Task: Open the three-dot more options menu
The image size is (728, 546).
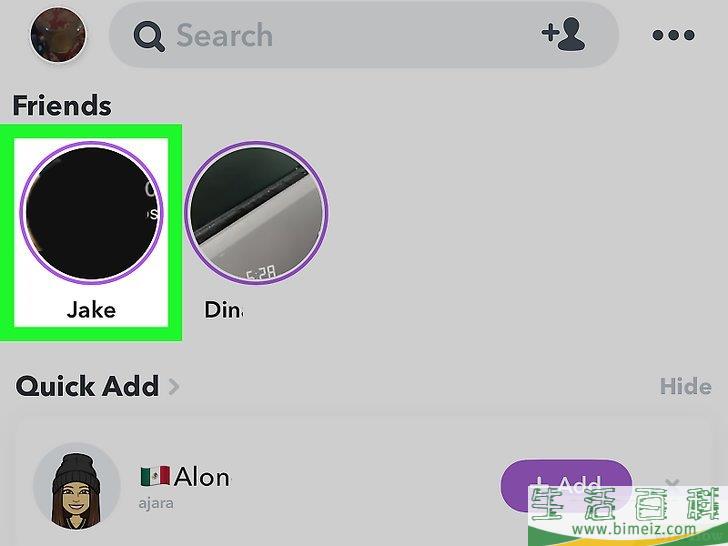Action: (673, 35)
